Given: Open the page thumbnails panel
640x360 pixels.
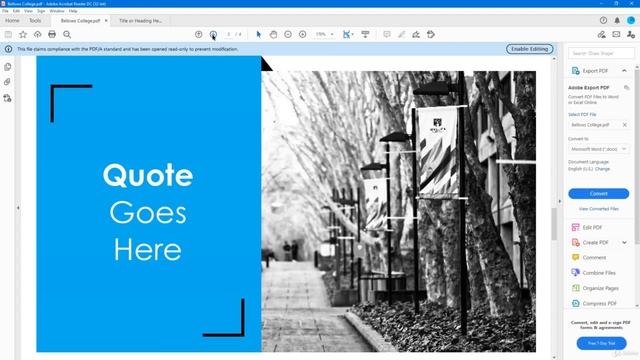Looking at the screenshot, I should (x=7, y=67).
